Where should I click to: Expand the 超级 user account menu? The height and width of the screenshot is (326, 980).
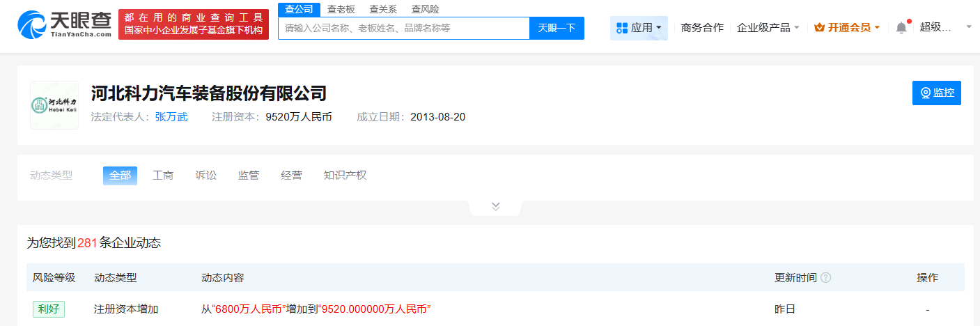pos(946,27)
